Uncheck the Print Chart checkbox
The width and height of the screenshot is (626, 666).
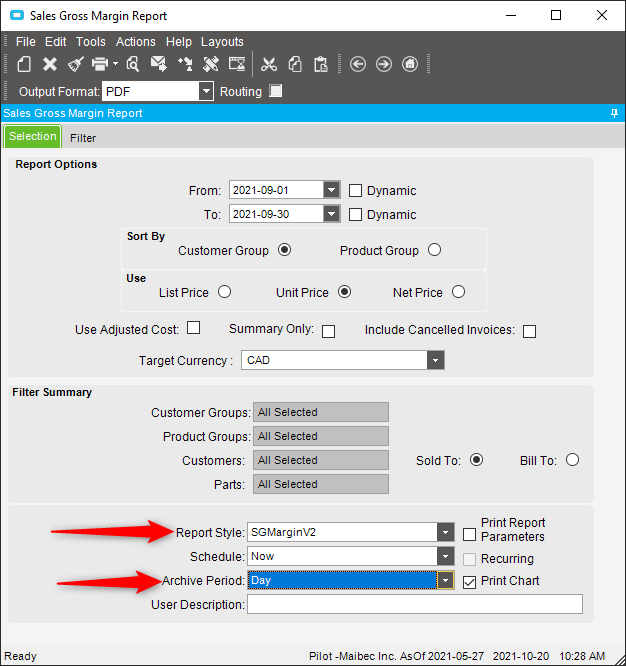(x=469, y=582)
